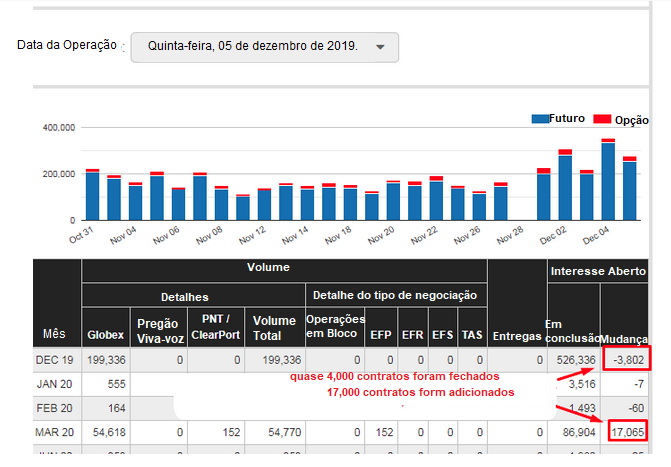
Task: Select the blue bar at Dec 02
Action: [565, 188]
